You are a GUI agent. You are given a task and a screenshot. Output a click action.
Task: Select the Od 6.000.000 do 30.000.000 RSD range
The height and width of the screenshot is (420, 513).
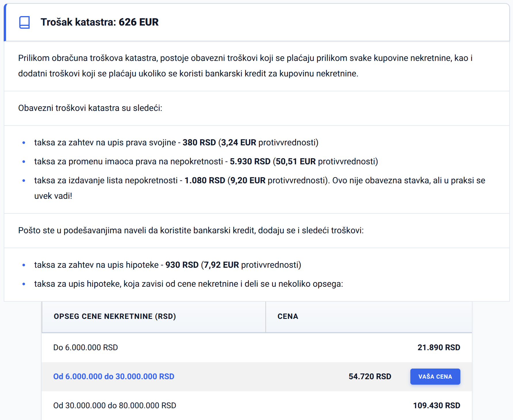pyautogui.click(x=114, y=377)
